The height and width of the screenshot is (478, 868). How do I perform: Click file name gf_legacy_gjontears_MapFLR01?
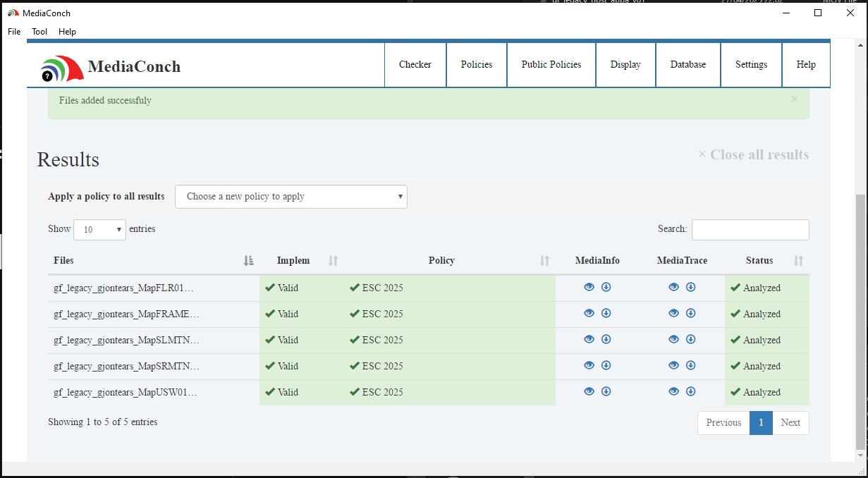point(123,288)
